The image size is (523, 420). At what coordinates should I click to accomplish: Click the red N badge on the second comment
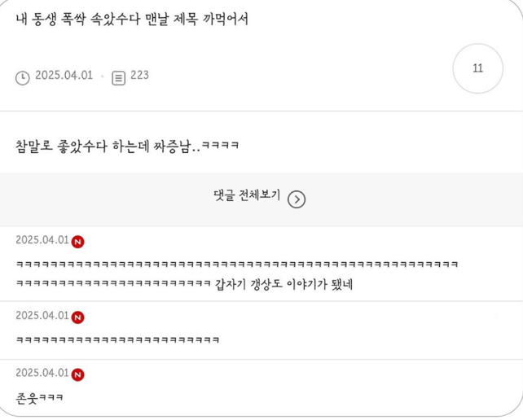[77, 317]
